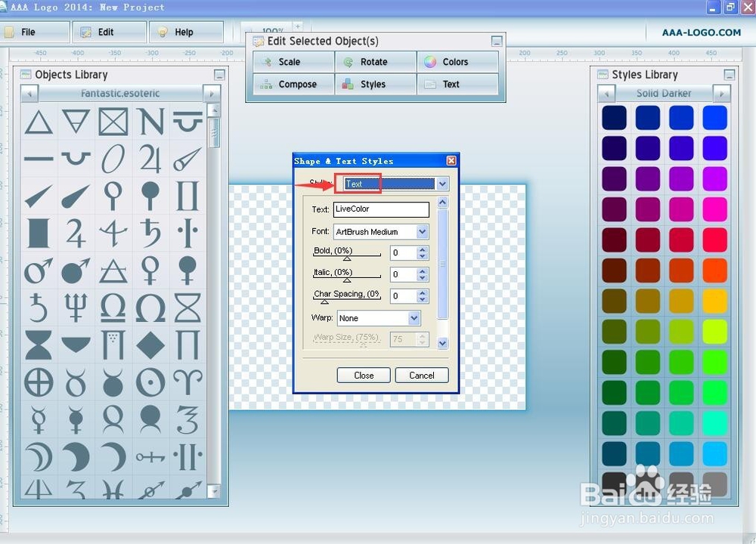This screenshot has width=756, height=544.
Task: Visit the AAA-LOGO.COM link
Action: [701, 32]
